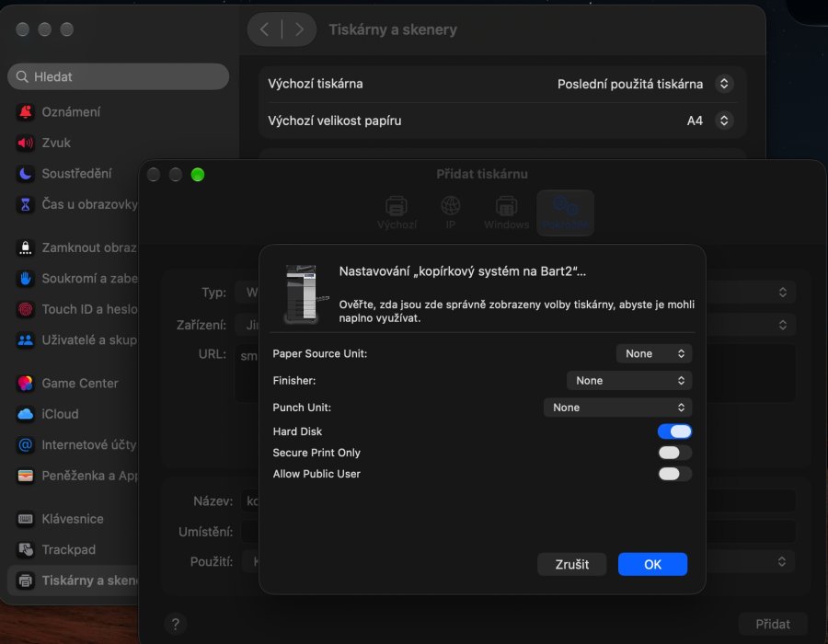
Task: Click the Přidat button
Action: click(x=773, y=624)
